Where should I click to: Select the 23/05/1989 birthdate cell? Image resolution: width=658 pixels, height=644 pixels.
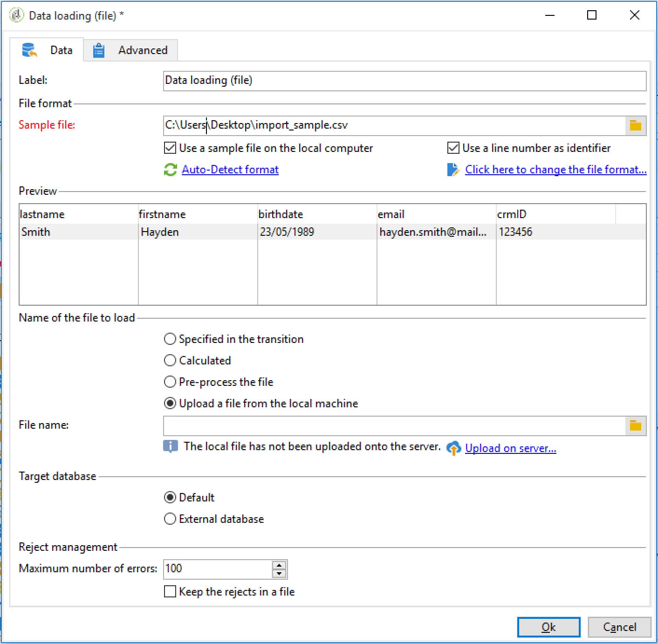tap(317, 232)
